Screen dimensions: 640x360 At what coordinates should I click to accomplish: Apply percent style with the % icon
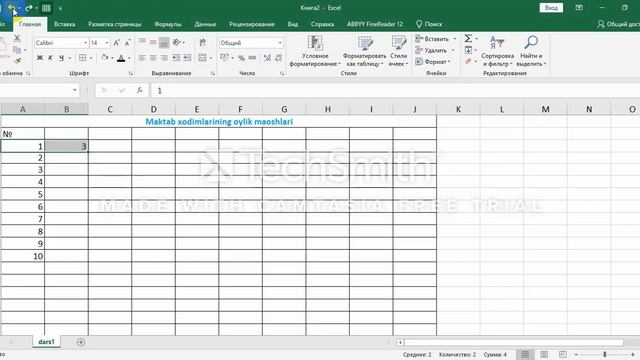tap(242, 58)
